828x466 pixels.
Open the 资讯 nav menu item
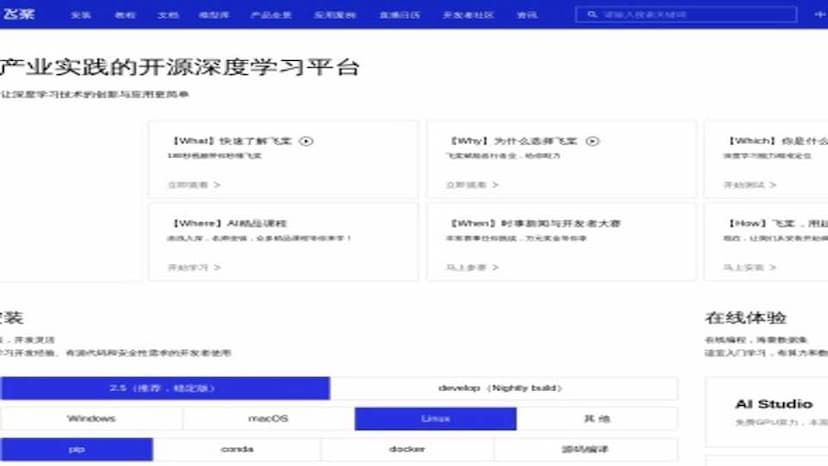(x=527, y=15)
